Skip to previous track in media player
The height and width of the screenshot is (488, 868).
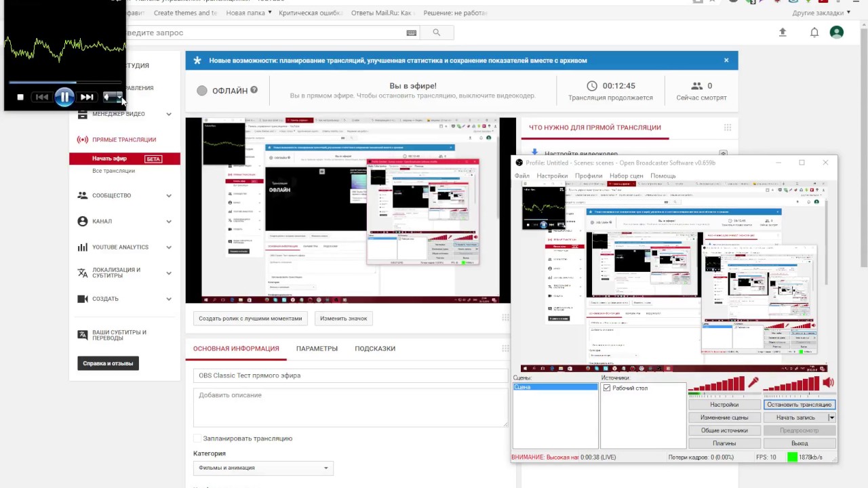pyautogui.click(x=42, y=97)
